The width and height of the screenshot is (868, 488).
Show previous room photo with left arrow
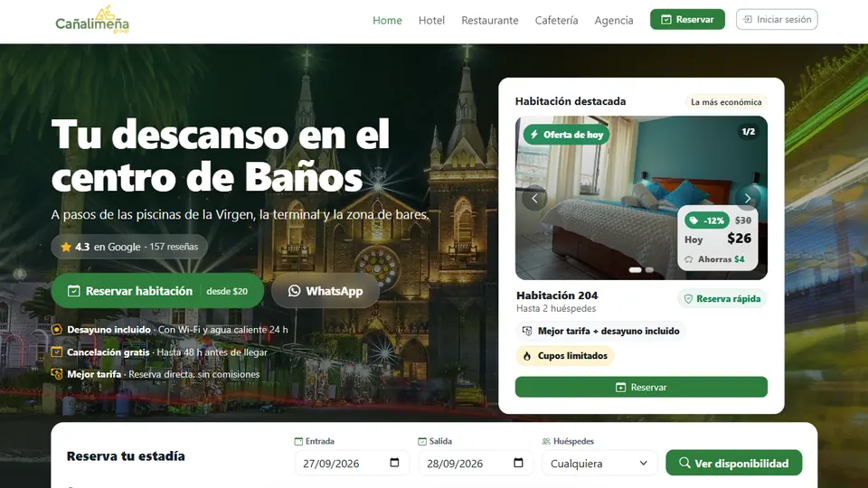pos(534,198)
